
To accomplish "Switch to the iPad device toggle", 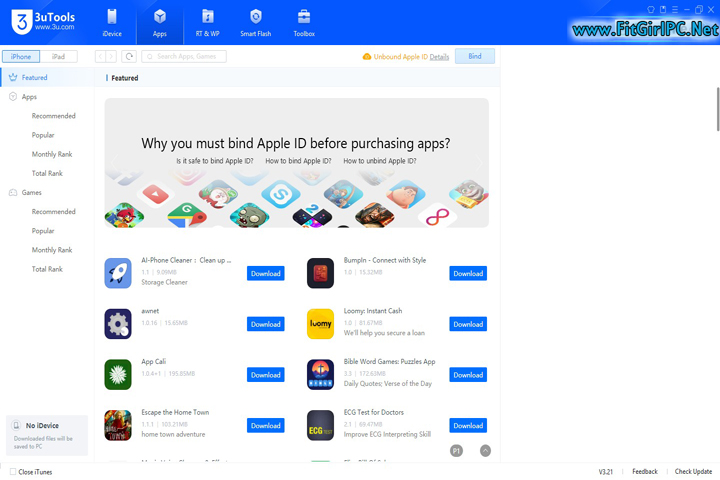I will tap(58, 57).
